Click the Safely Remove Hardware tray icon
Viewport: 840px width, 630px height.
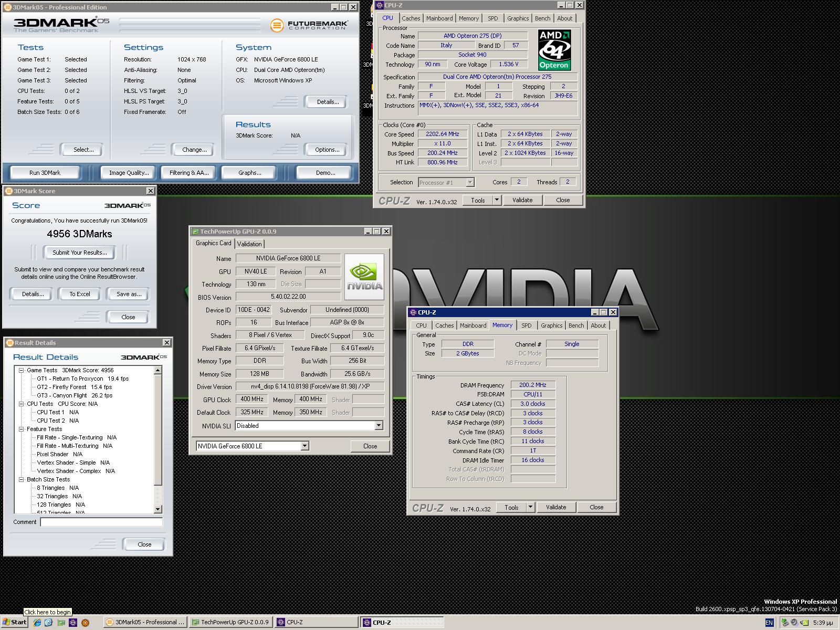click(x=785, y=622)
